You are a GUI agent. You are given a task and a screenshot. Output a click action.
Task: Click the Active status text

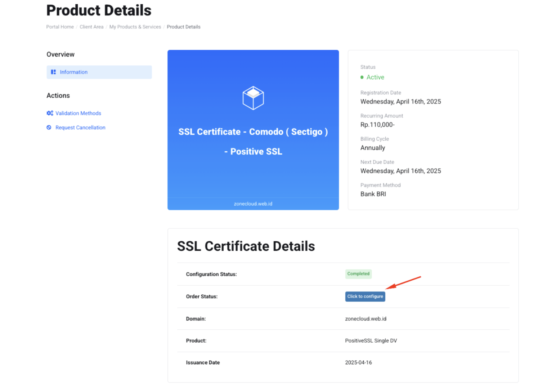[x=375, y=77]
